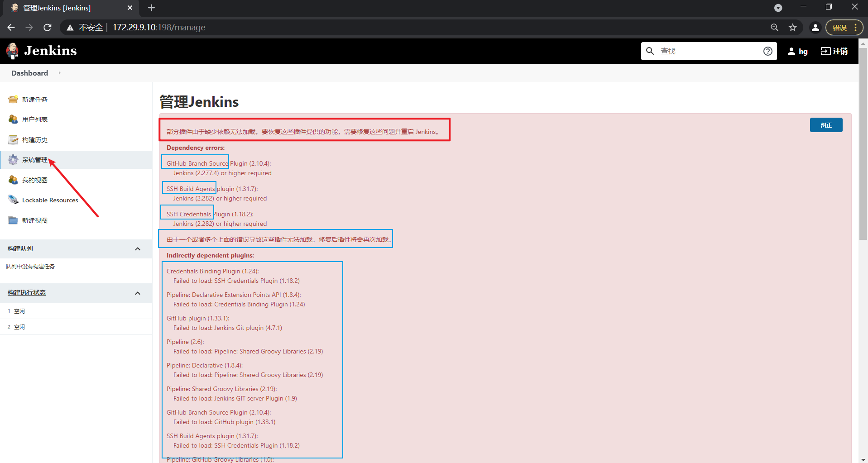Click the 新建任务 icon
Image resolution: width=868 pixels, height=463 pixels.
coord(13,100)
